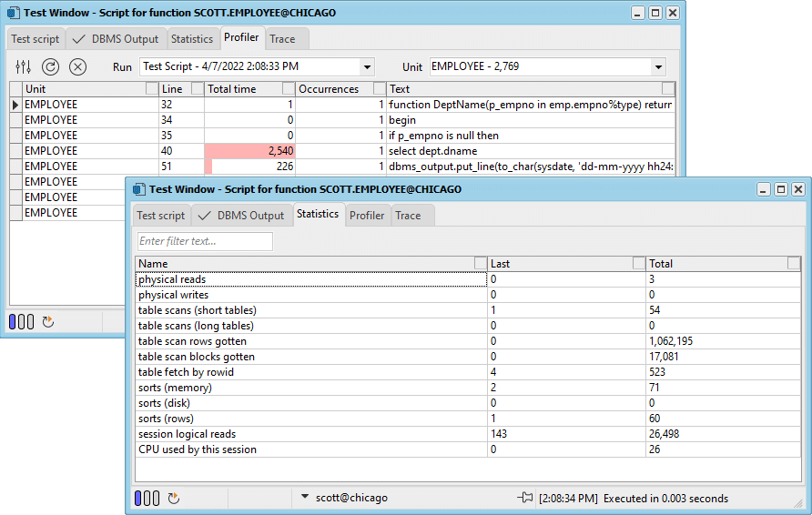The height and width of the screenshot is (515, 812).
Task: Toggle Last column header checkbox in Statistics
Action: [x=638, y=264]
